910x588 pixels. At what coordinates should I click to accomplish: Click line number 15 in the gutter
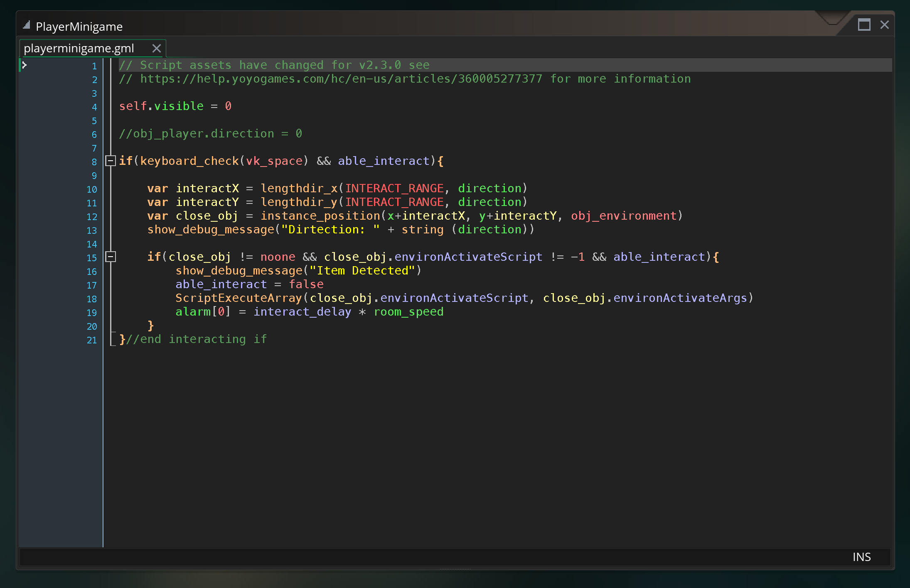pos(92,257)
